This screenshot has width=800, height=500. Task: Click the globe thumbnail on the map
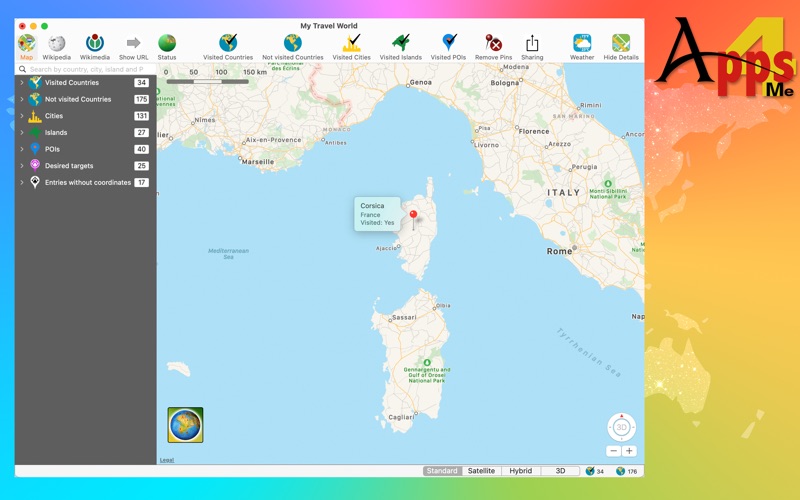point(185,424)
